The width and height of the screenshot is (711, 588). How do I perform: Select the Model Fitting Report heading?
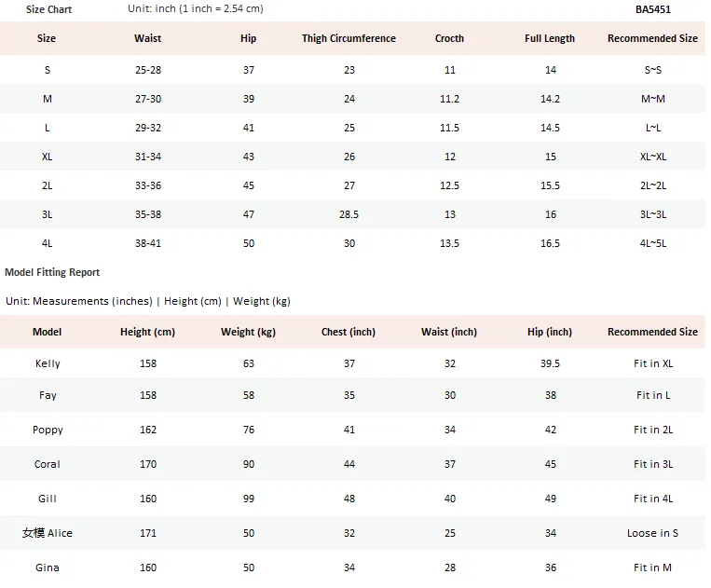point(52,272)
